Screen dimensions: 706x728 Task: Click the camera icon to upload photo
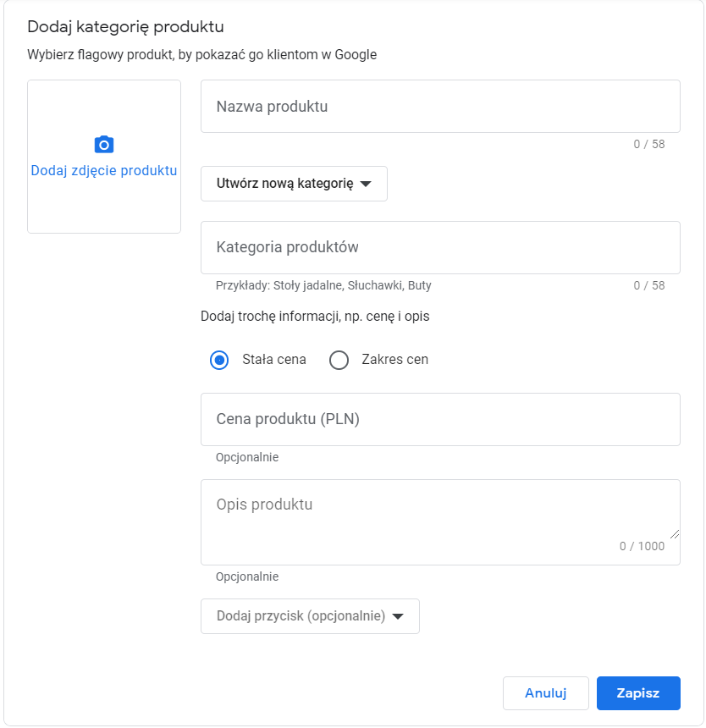(x=103, y=145)
